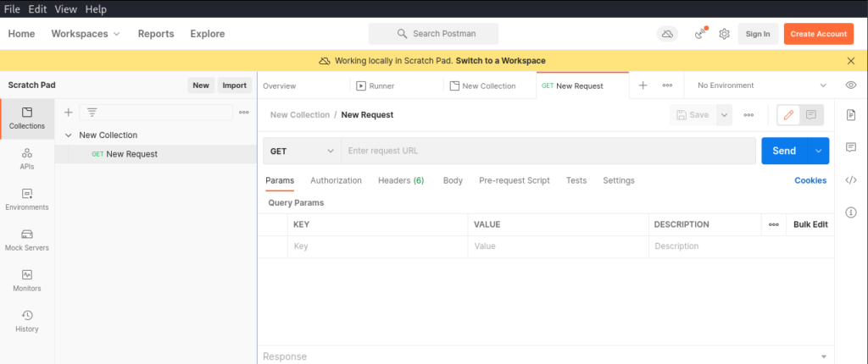Click the Enter request URL field
Viewport: 868px width, 364px height.
point(548,151)
